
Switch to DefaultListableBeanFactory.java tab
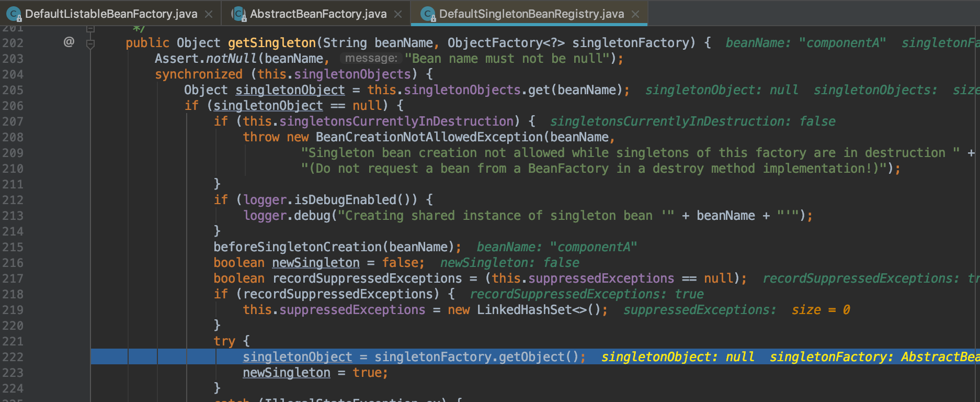[111, 14]
